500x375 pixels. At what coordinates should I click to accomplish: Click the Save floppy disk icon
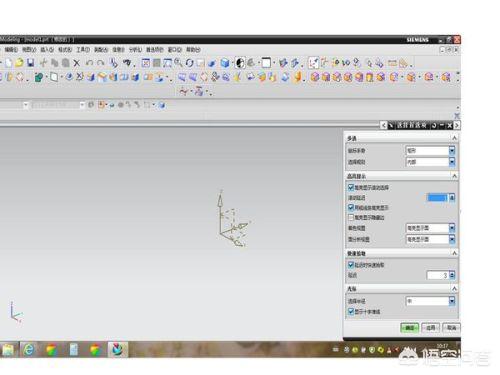[x=31, y=63]
